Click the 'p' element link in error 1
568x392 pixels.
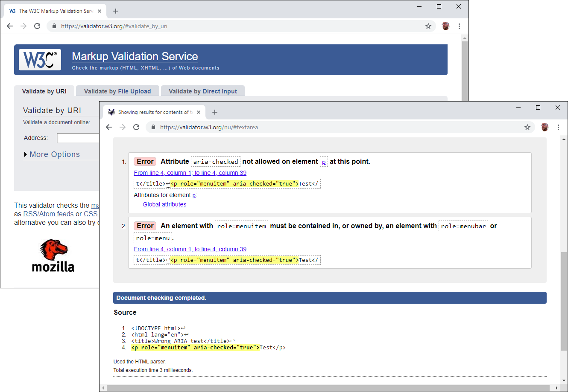(324, 162)
